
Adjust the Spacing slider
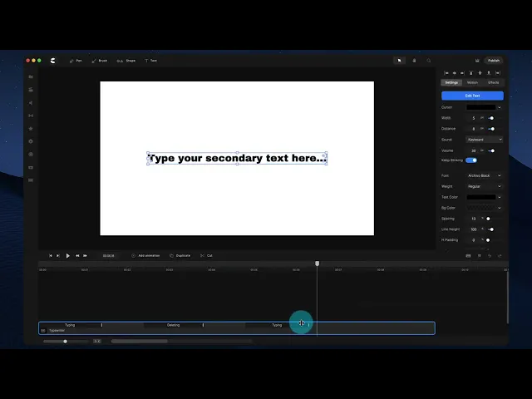pos(489,219)
